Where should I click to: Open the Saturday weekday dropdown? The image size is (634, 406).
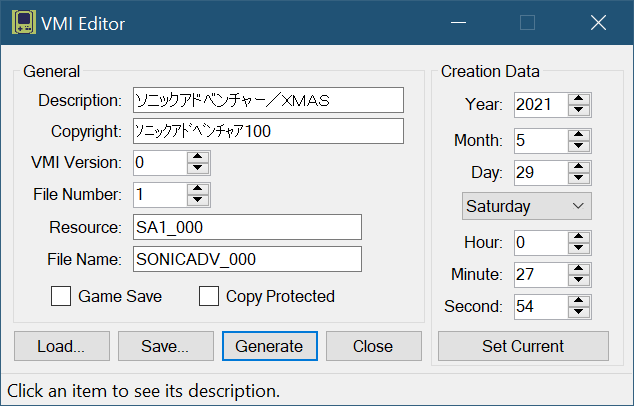(x=527, y=206)
